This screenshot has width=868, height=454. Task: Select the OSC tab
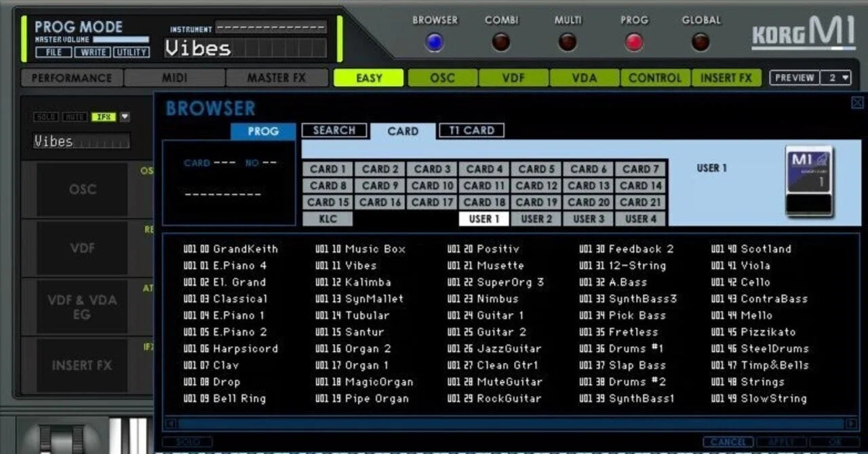point(443,78)
